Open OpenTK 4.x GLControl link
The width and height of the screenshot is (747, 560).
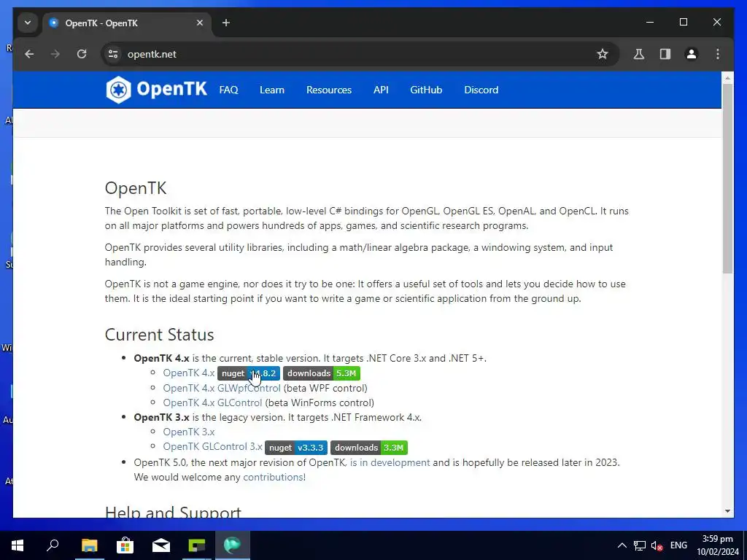click(212, 402)
